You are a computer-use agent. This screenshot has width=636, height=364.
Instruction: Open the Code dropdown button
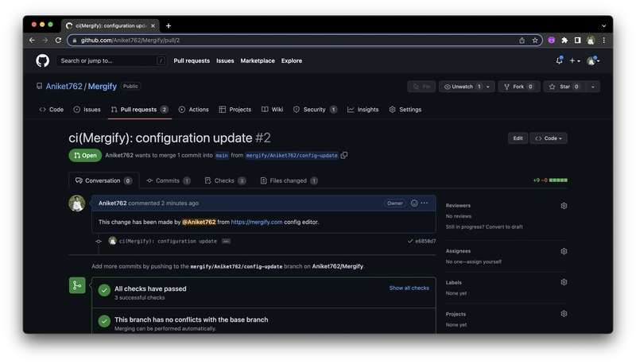coord(549,138)
